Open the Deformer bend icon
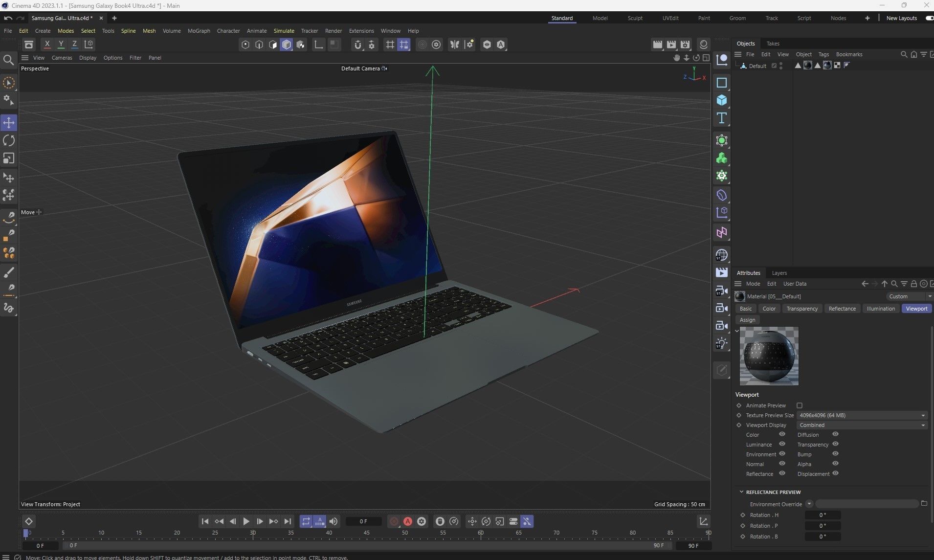The image size is (934, 560). 722,195
